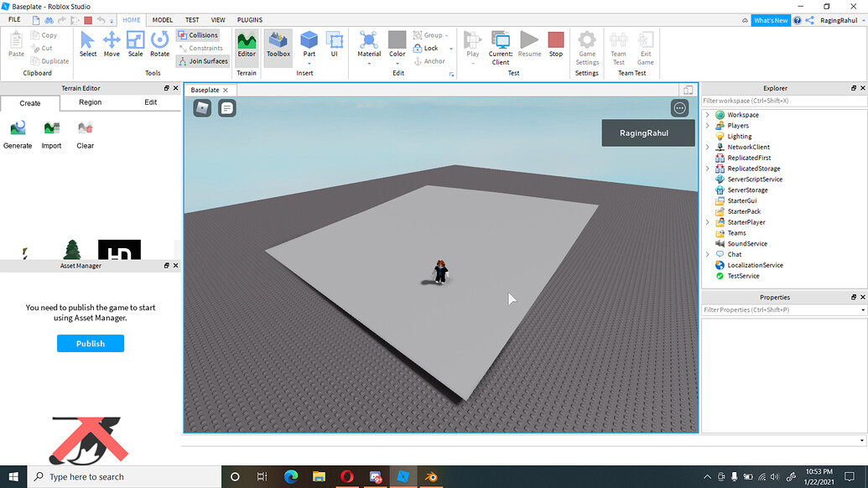The width and height of the screenshot is (868, 488).
Task: Open Game Settings
Action: (x=586, y=49)
